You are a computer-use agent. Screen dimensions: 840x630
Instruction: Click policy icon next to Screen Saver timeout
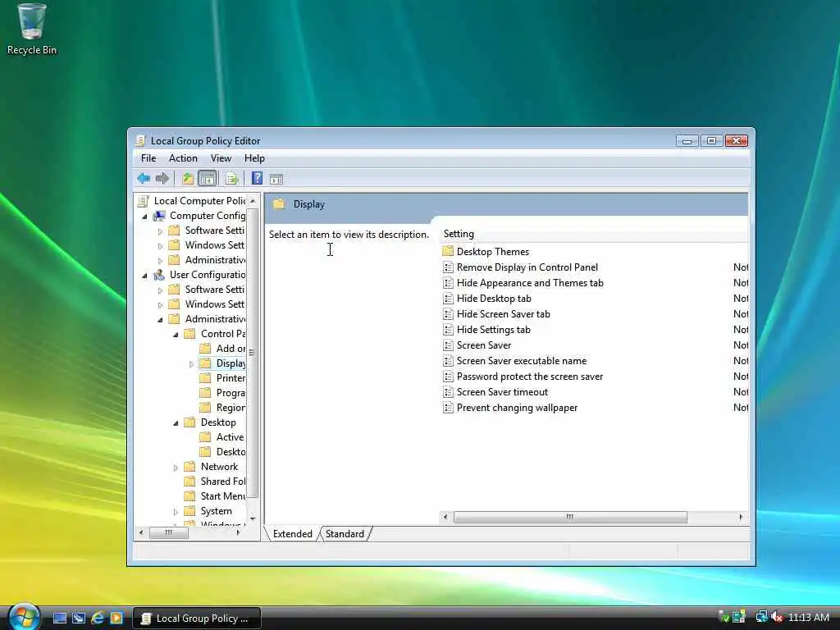(449, 392)
